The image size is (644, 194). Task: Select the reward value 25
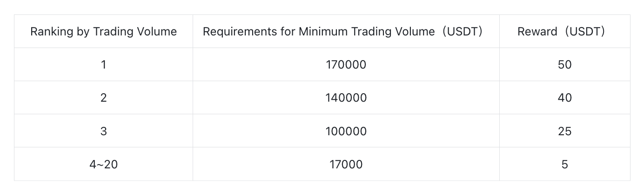(x=564, y=131)
